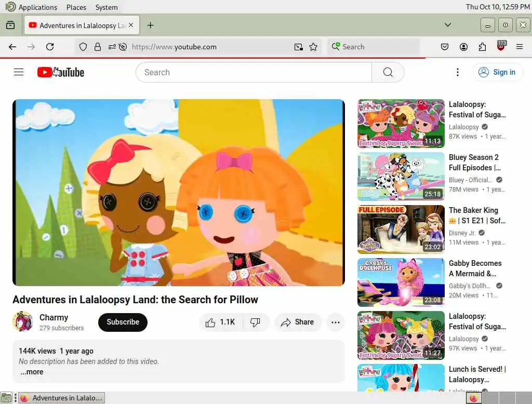Open Firefox View icon
This screenshot has height=404, width=532.
point(10,25)
